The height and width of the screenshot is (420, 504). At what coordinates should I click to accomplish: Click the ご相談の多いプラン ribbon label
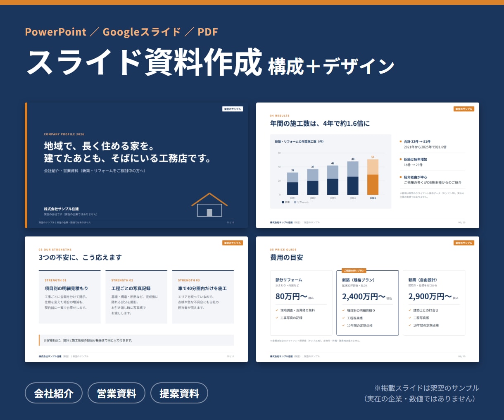pyautogui.click(x=354, y=271)
